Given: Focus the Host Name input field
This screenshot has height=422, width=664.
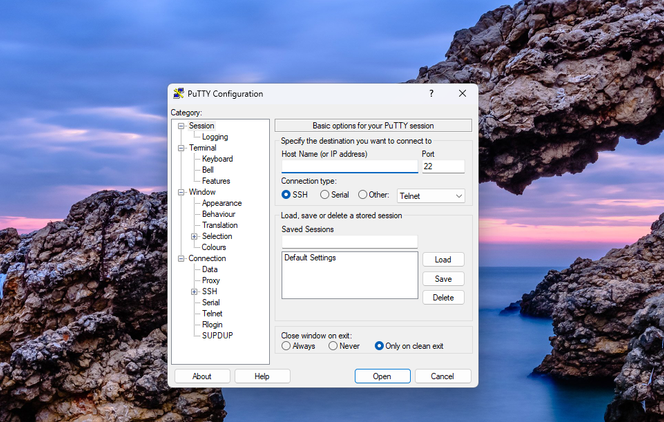Looking at the screenshot, I should point(350,166).
